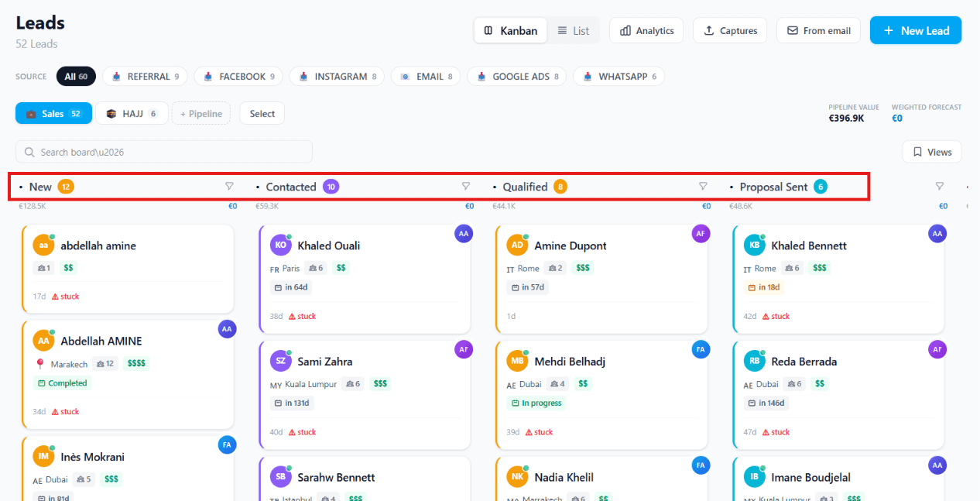This screenshot has width=980, height=501.
Task: Click the in 131d badge on Sami Zahra
Action: pos(293,403)
